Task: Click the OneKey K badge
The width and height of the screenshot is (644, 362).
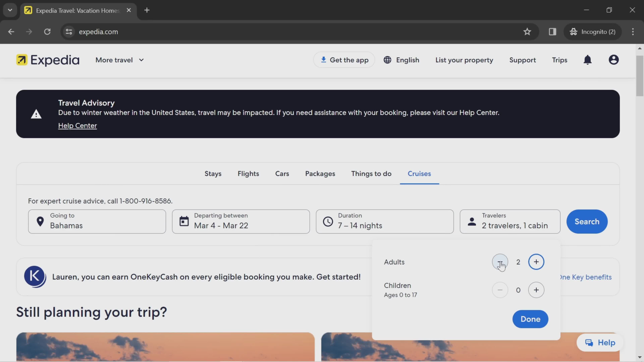Action: 35,277
